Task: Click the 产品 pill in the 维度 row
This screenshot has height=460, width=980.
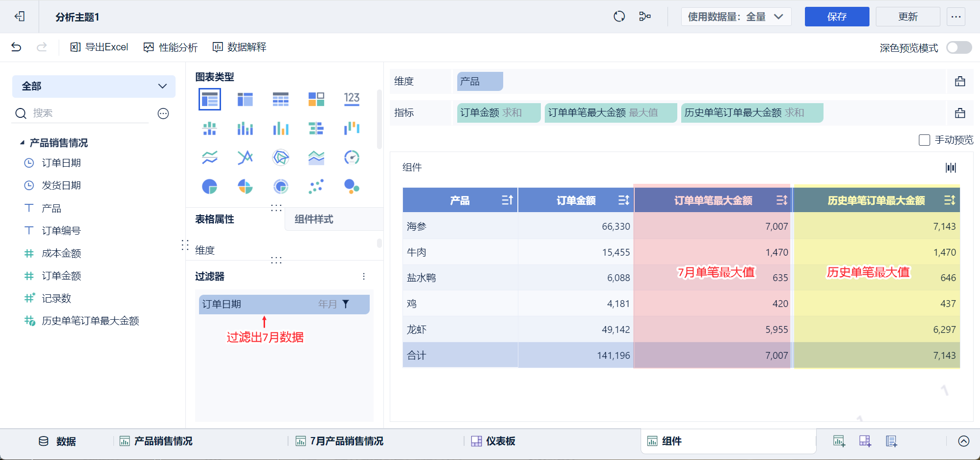Action: point(480,81)
